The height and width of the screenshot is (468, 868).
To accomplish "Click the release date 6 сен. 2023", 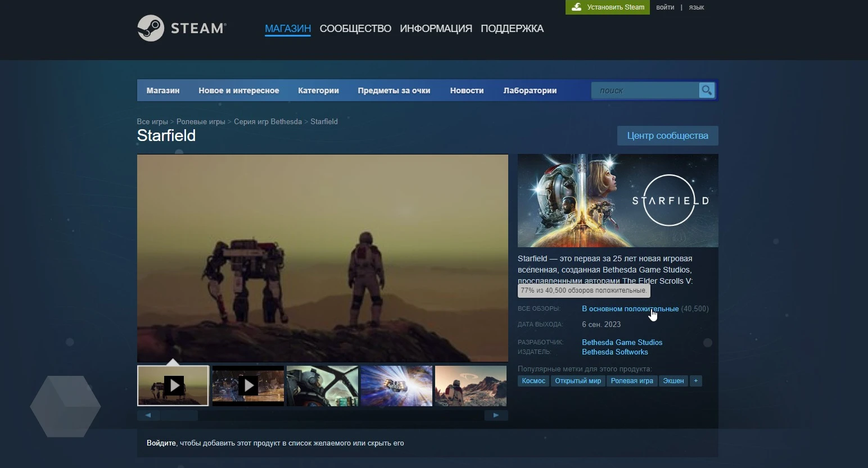I will click(x=601, y=324).
